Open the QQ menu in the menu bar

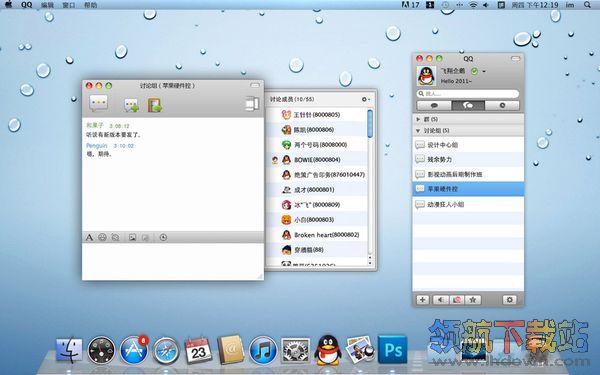[27, 5]
